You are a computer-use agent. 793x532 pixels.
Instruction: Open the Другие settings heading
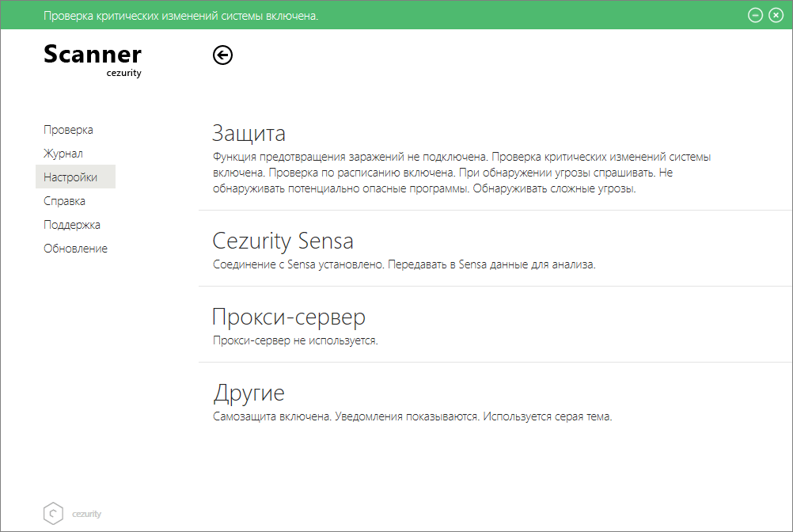(x=249, y=393)
